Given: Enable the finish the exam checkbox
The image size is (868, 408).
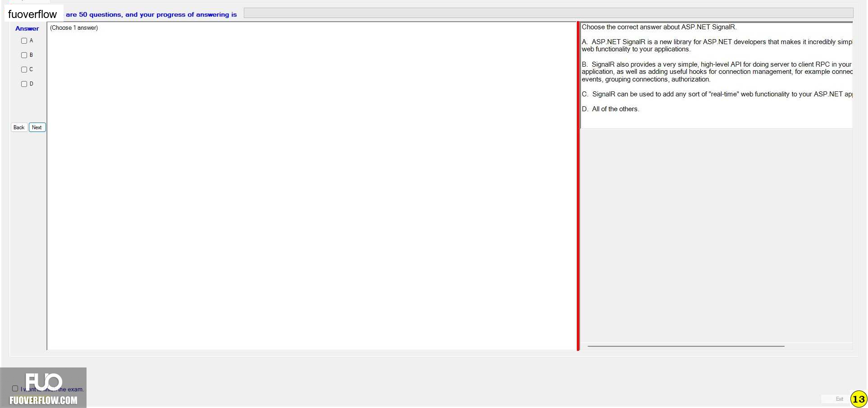Looking at the screenshot, I should 15,389.
